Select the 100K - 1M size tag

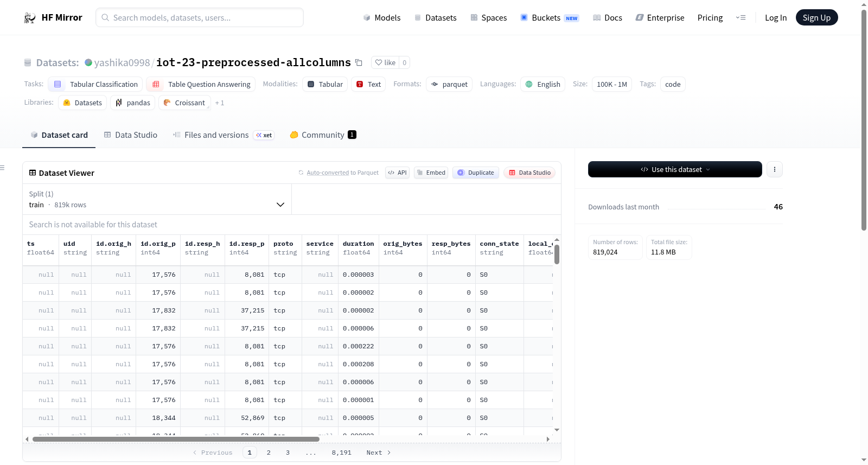pyautogui.click(x=612, y=84)
